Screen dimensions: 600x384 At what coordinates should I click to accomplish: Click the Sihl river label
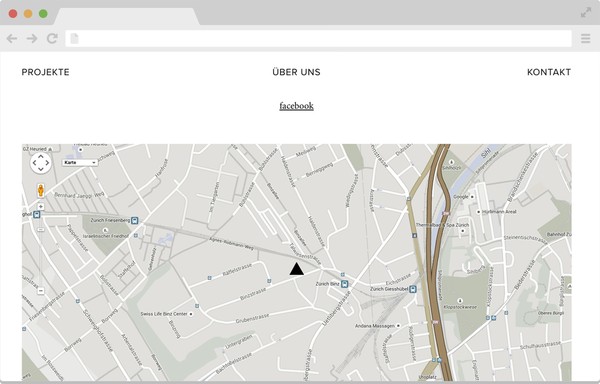click(x=486, y=154)
